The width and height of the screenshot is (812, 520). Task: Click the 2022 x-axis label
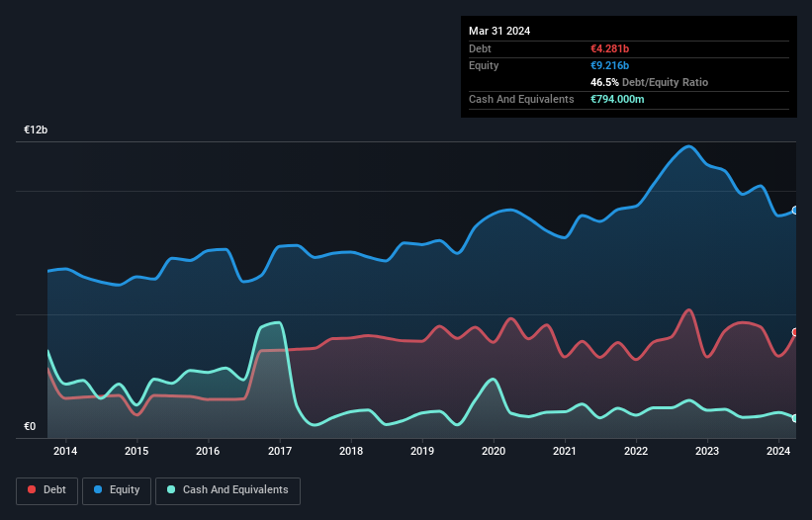636,451
